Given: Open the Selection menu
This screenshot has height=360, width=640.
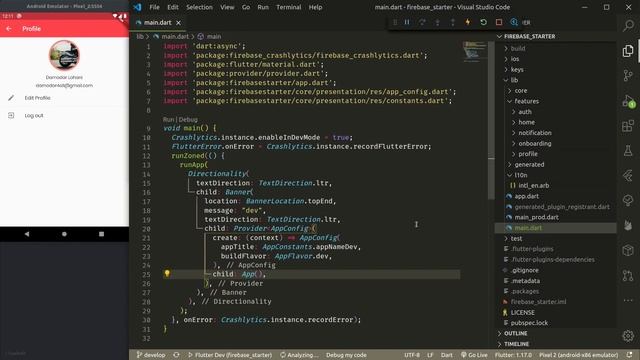Looking at the screenshot, I should (199, 7).
